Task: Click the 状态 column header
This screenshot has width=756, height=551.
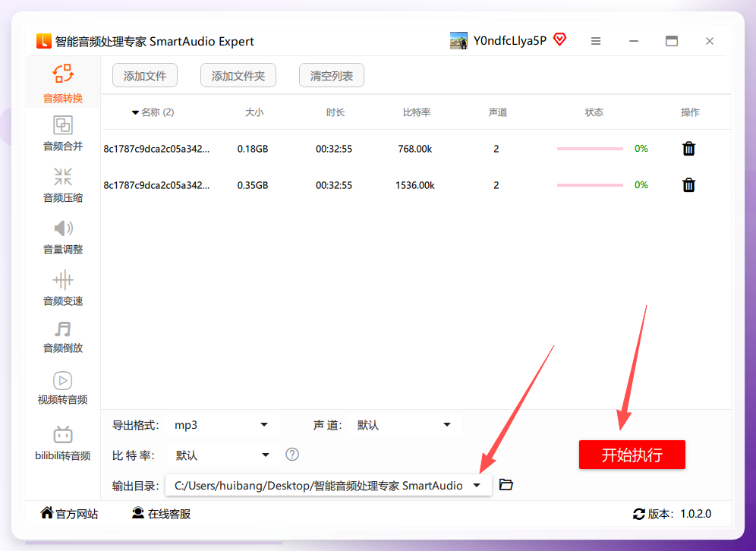Action: (x=594, y=112)
